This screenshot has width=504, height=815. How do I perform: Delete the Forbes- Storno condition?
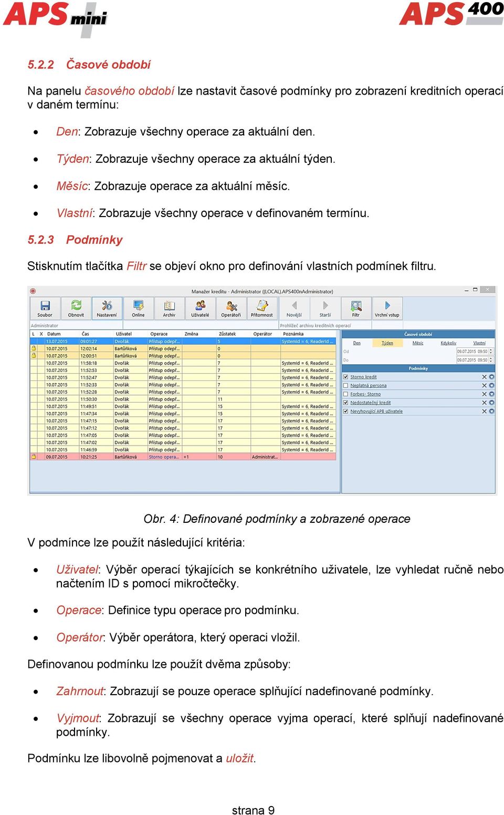[x=484, y=394]
